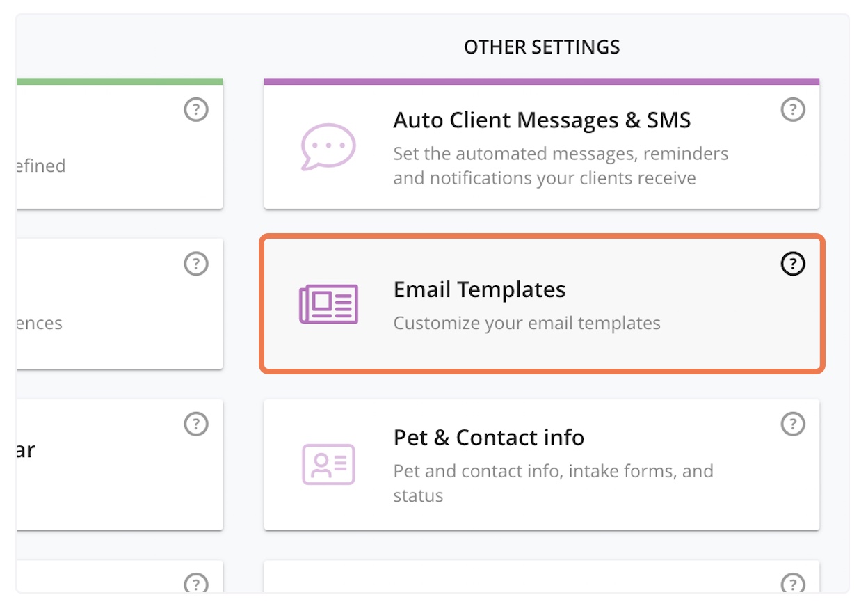Click "Customize your email templates" description text
868x604 pixels.
527,324
